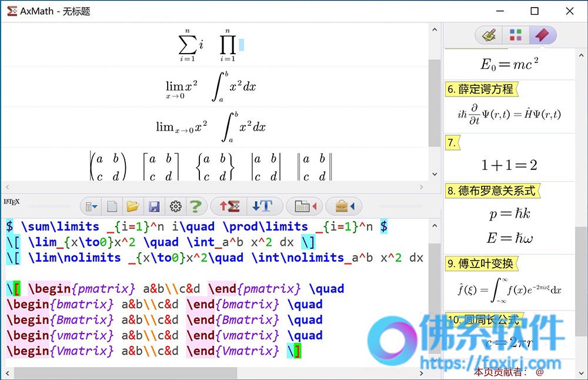Click the LaTeX editor scroll up arrow
This screenshot has width=588, height=380.
[x=435, y=226]
